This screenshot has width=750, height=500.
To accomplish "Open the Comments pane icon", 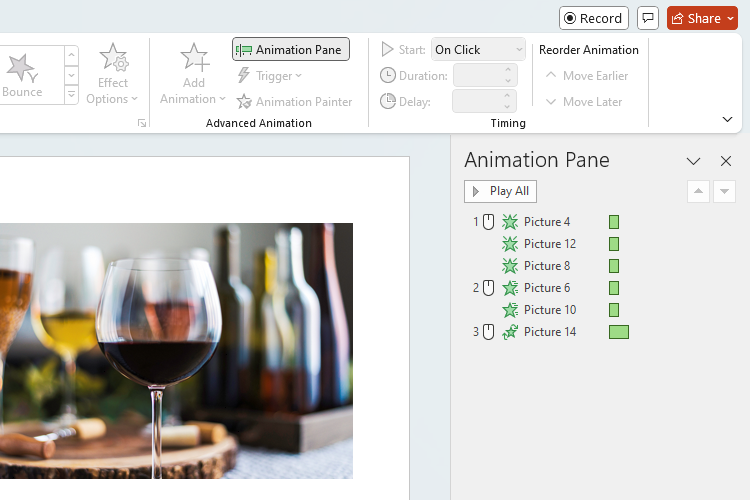I will click(x=648, y=18).
